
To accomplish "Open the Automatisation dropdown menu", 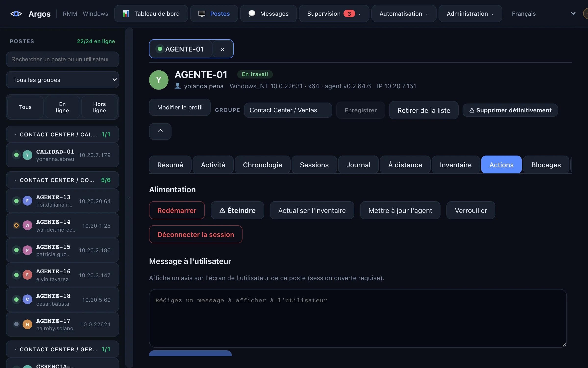I will 404,13.
